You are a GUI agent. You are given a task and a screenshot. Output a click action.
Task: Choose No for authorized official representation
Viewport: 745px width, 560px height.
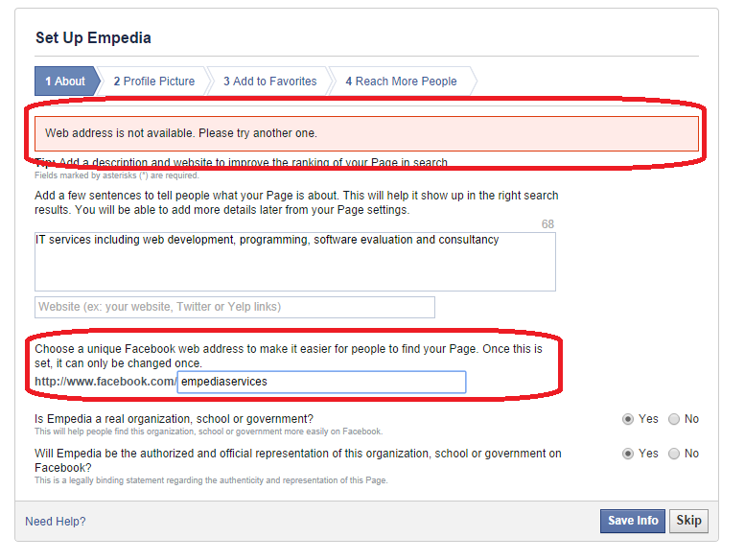pos(674,454)
